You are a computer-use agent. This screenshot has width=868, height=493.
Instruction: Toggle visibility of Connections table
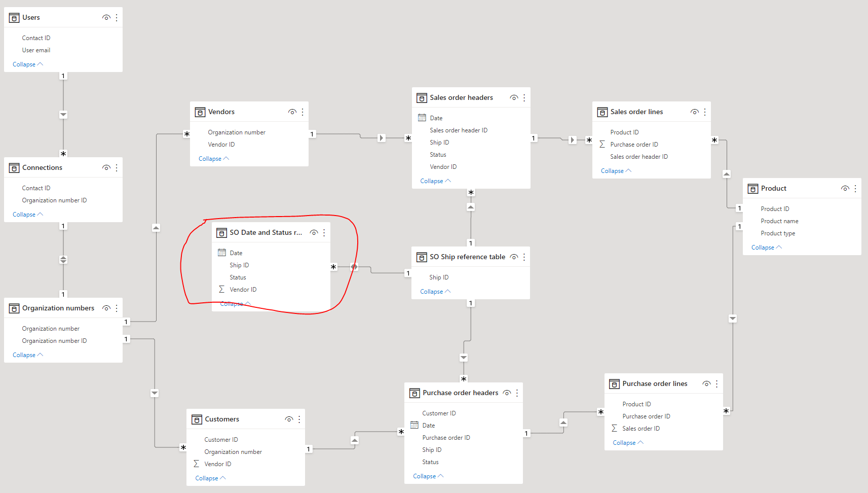click(106, 168)
